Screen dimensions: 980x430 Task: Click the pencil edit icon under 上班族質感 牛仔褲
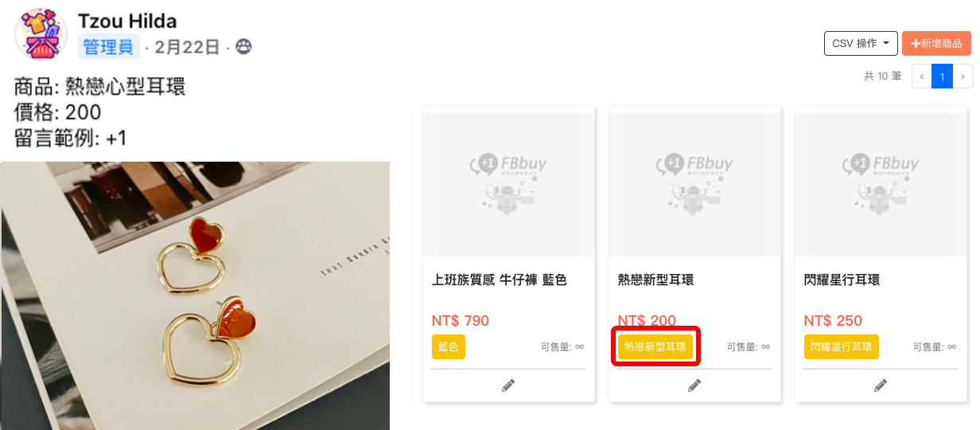coord(508,385)
